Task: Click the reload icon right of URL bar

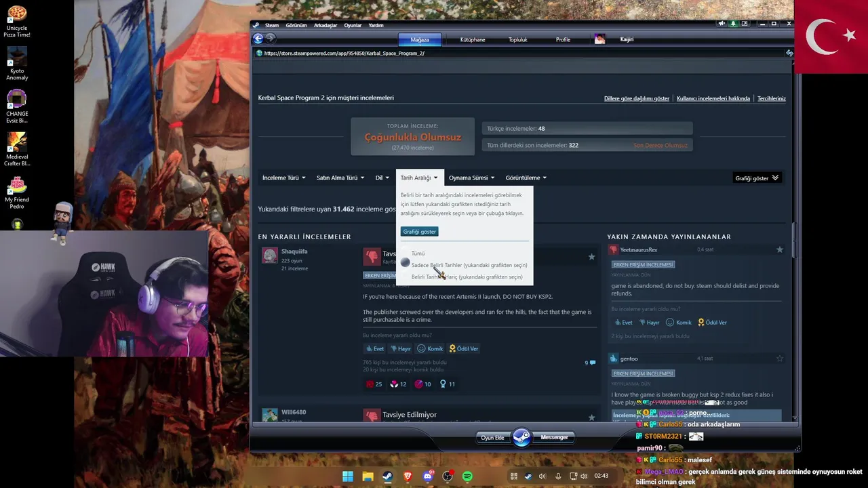Action: 789,53
